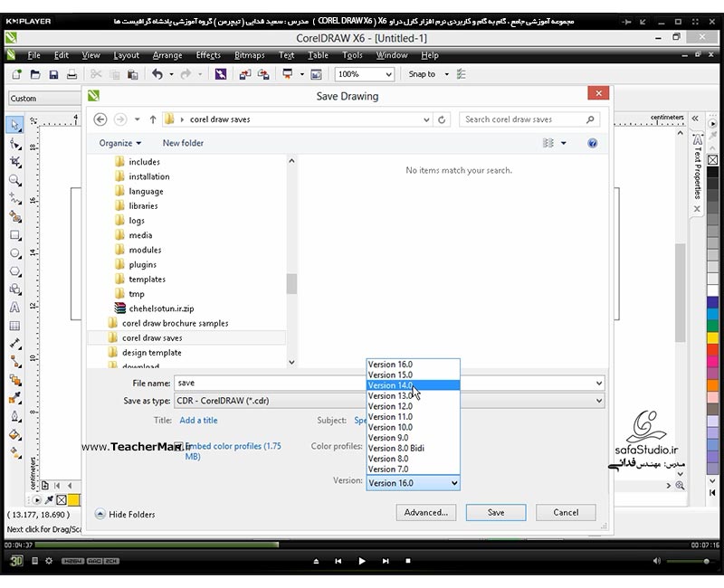Click the Save floppy disk toolbar icon
Image resolution: width=724 pixels, height=588 pixels.
coord(53,74)
